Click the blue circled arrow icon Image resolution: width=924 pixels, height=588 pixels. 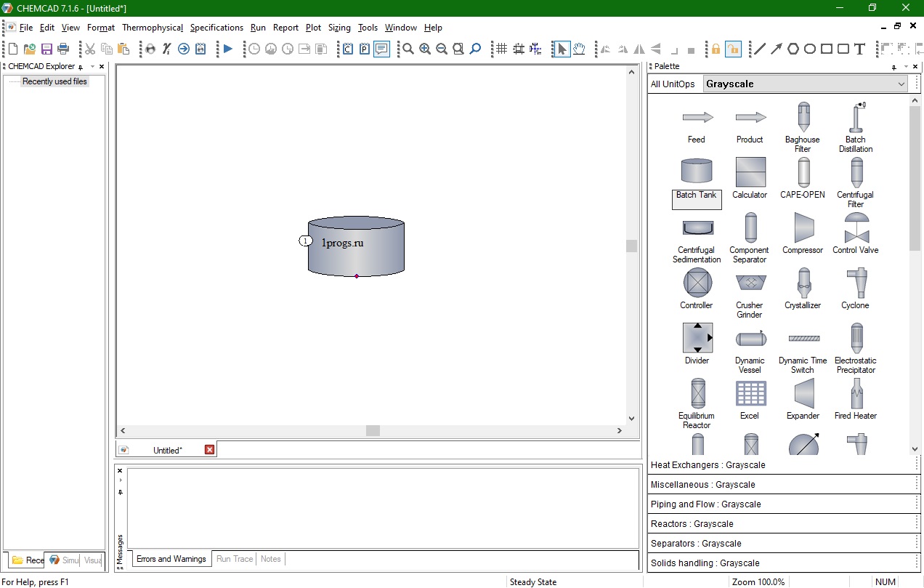coord(184,49)
